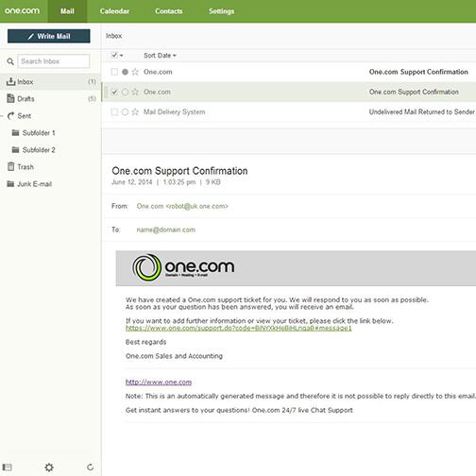Viewport: 476px width, 476px height.
Task: Focus the Search Inbox field
Action: pyautogui.click(x=54, y=61)
